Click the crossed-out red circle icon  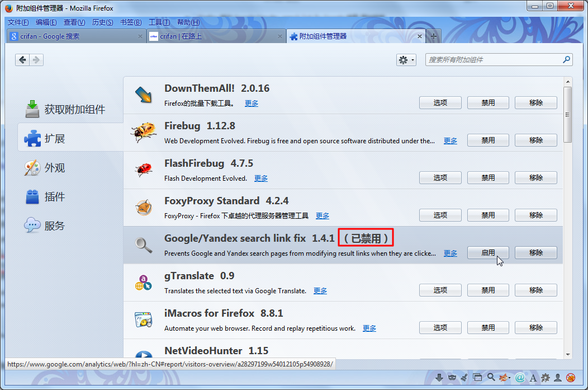[x=571, y=378]
